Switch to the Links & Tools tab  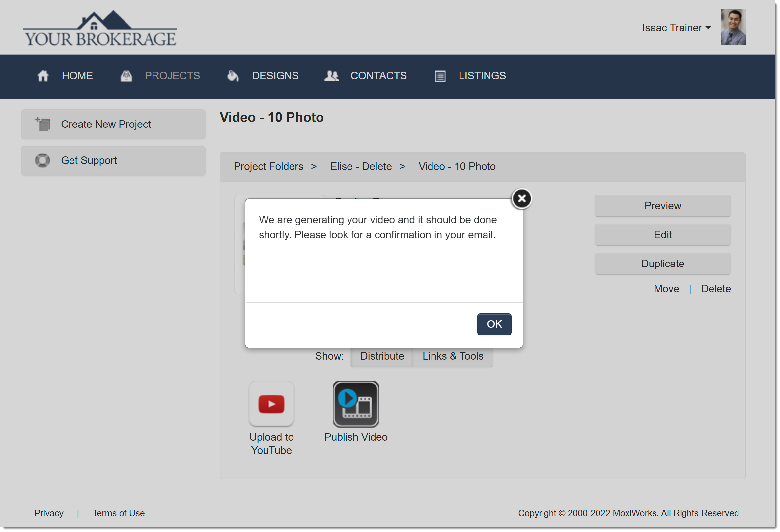point(453,356)
